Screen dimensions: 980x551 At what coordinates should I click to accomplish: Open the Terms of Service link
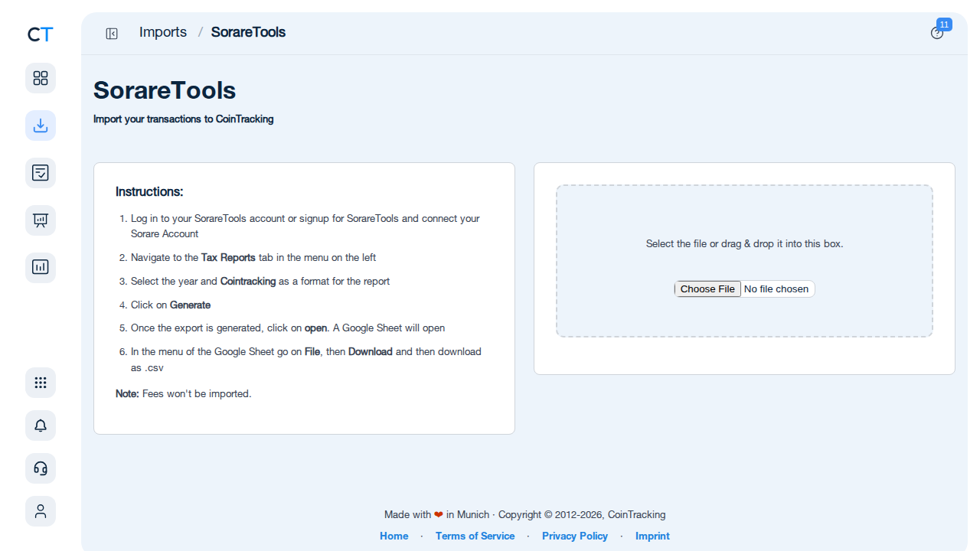pyautogui.click(x=475, y=536)
